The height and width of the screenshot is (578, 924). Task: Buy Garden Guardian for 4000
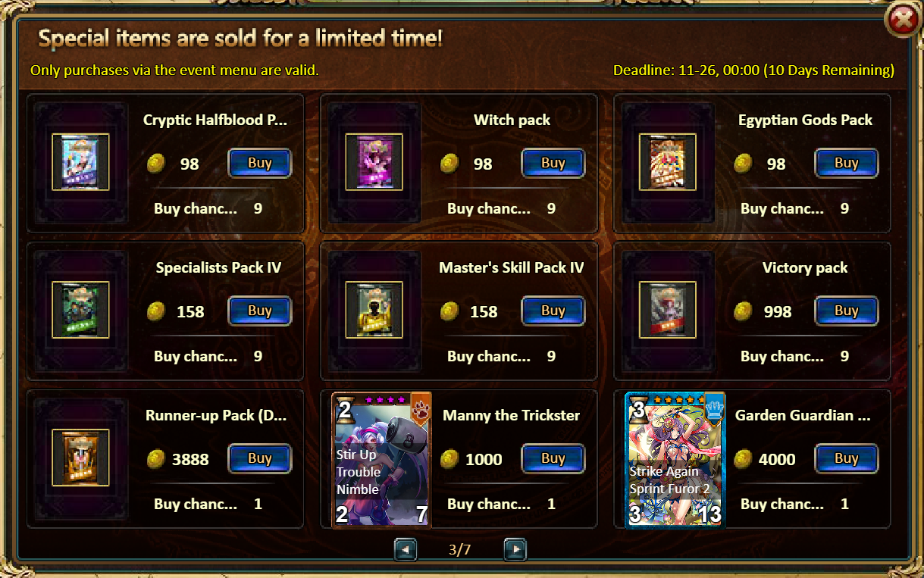coord(846,458)
